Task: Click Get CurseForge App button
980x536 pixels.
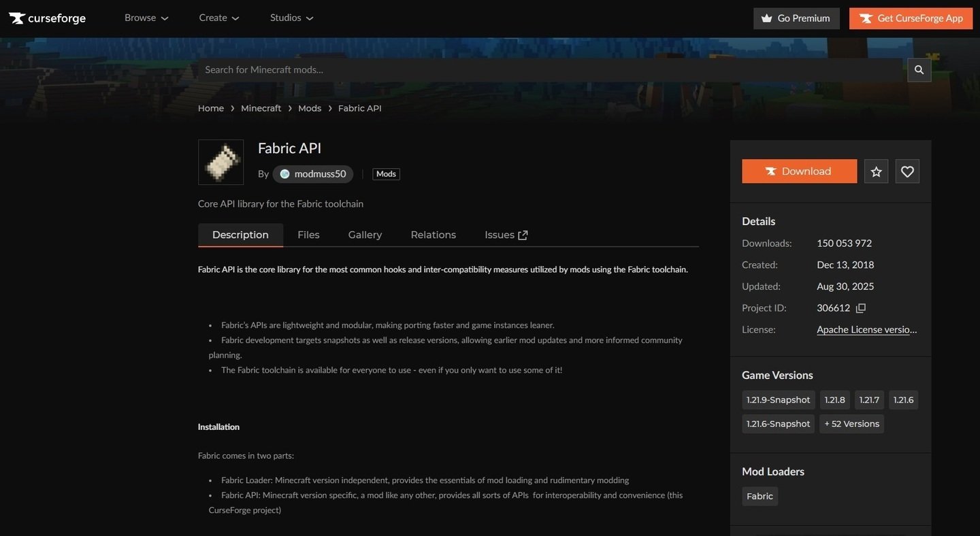Action: (x=911, y=18)
